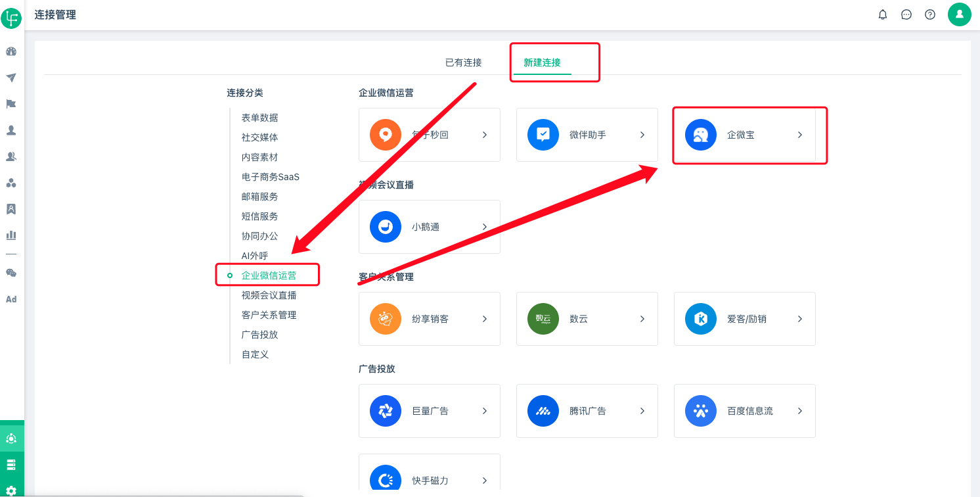Expand the 企微宝 card with its chevron
980x497 pixels.
799,135
